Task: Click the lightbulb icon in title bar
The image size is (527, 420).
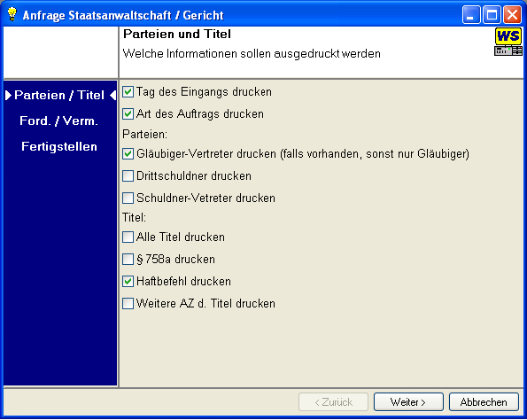Action: point(12,14)
